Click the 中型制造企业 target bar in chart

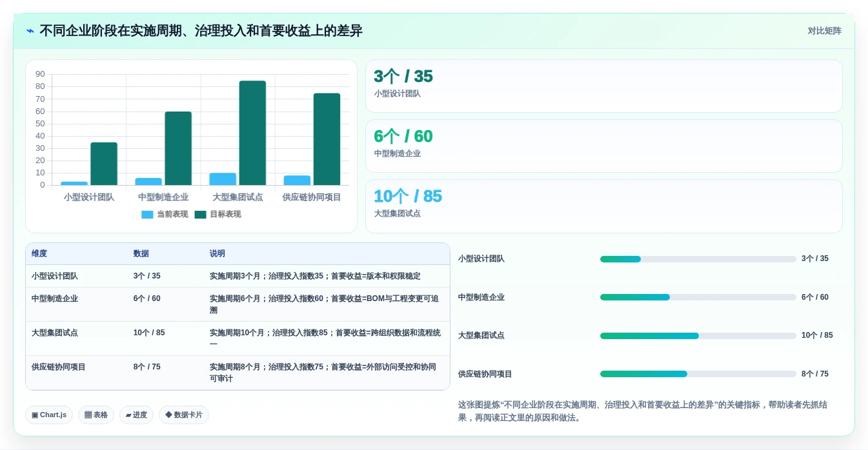tap(178, 148)
